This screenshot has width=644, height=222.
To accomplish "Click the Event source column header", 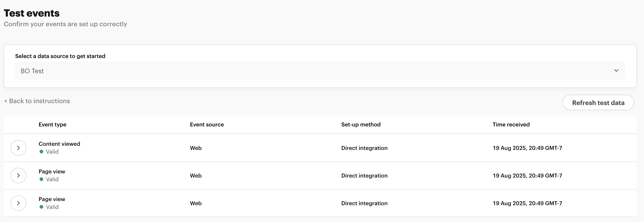I will [x=207, y=124].
